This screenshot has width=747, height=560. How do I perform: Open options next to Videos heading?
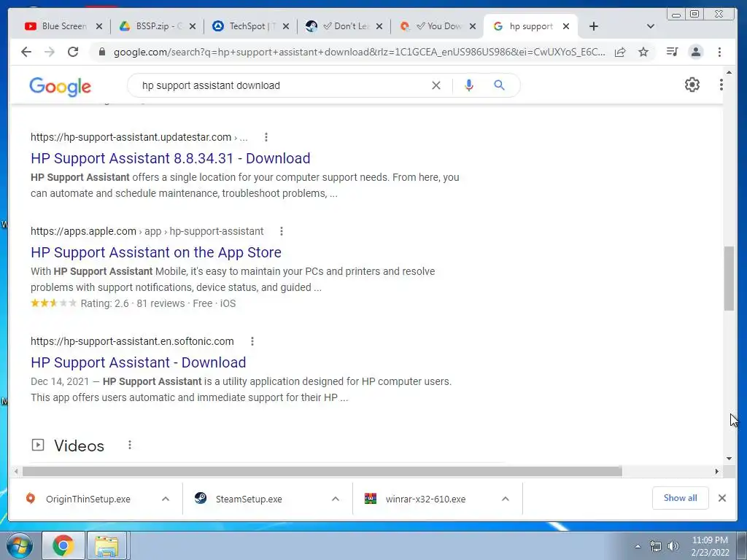130,445
